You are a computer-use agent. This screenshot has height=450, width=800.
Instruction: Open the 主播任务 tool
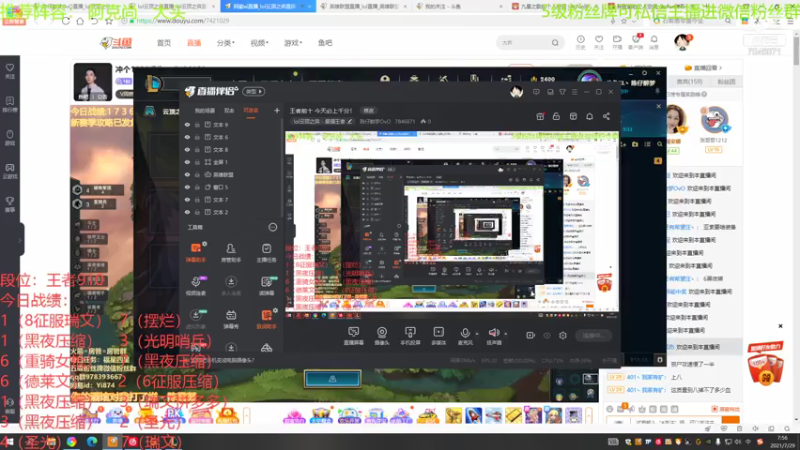(266, 252)
